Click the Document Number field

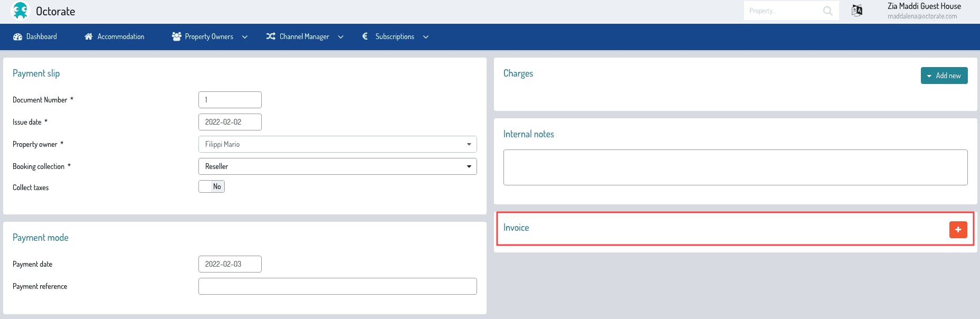[230, 100]
